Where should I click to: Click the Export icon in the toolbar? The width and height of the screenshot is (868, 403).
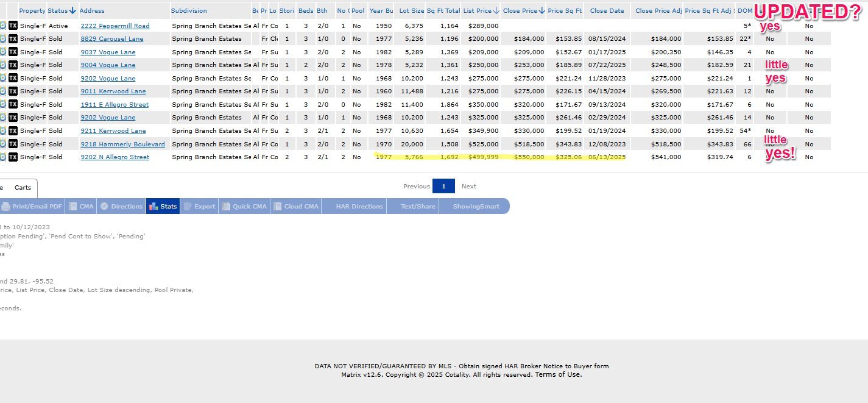[187, 207]
